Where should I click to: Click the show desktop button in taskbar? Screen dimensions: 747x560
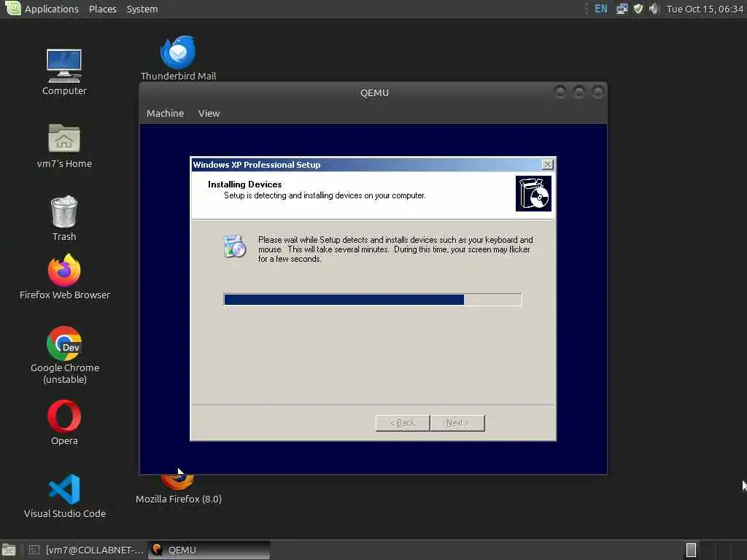click(x=9, y=550)
